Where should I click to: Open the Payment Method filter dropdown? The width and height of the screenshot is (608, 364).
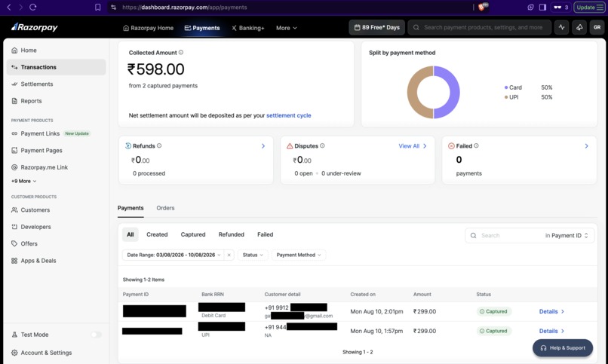pos(299,255)
